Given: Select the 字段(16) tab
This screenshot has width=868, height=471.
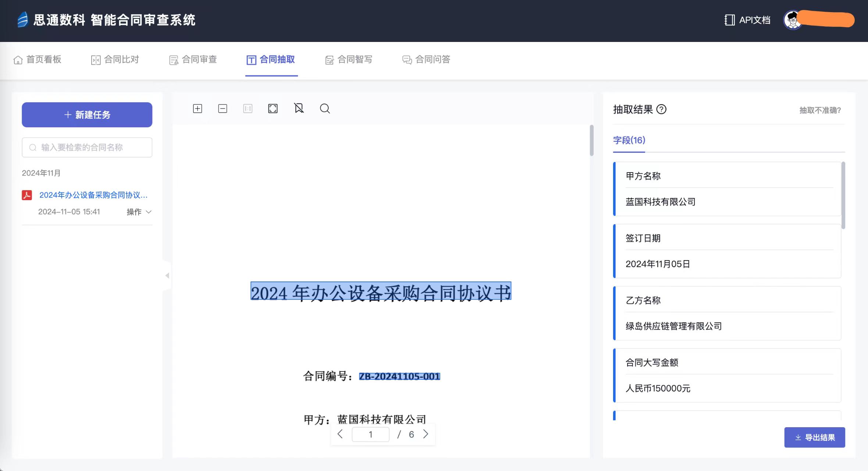Looking at the screenshot, I should point(629,140).
